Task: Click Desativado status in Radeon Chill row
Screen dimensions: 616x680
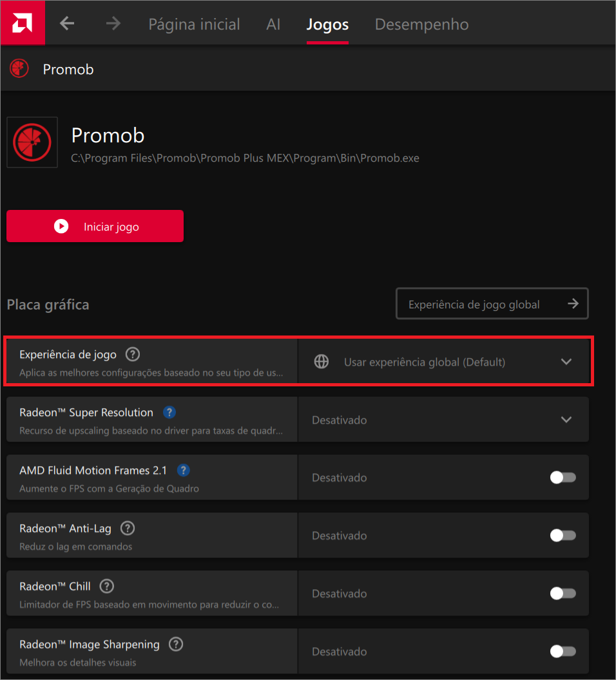Action: coord(340,593)
